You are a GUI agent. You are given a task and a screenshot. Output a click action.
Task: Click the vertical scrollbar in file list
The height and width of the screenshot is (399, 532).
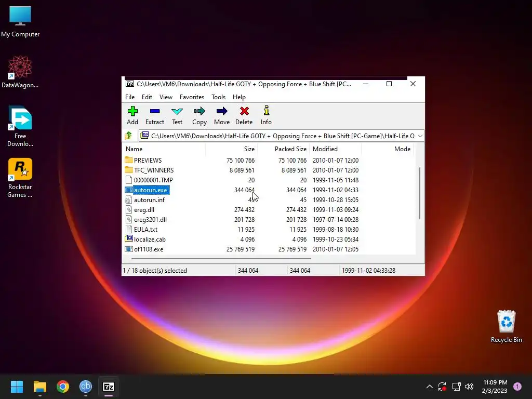coord(420,193)
